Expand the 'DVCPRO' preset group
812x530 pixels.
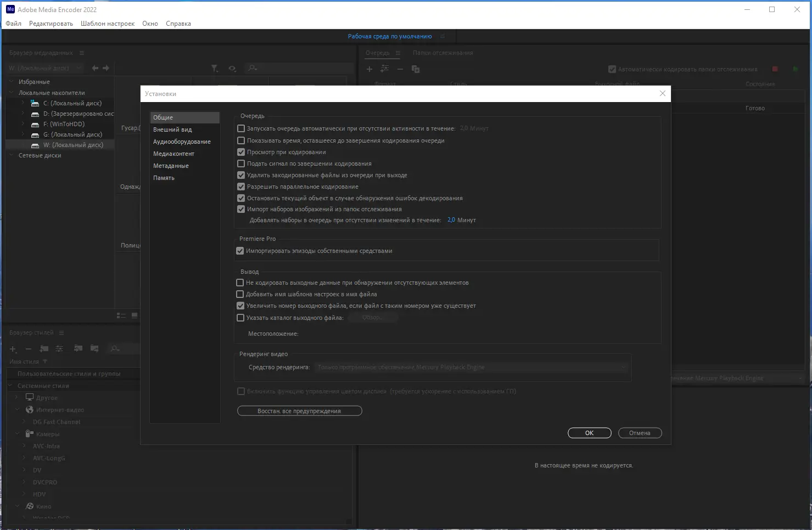click(24, 482)
